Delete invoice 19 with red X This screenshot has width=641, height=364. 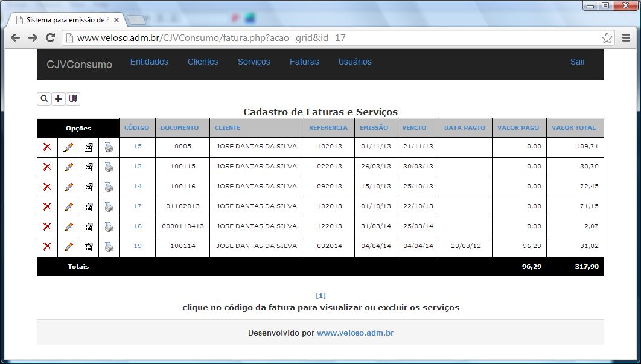click(x=48, y=247)
